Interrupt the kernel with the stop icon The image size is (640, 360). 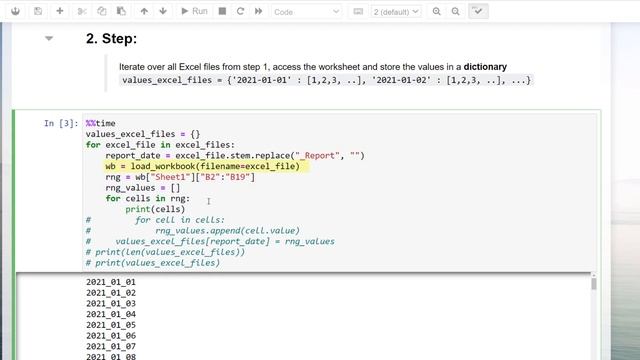pos(222,11)
